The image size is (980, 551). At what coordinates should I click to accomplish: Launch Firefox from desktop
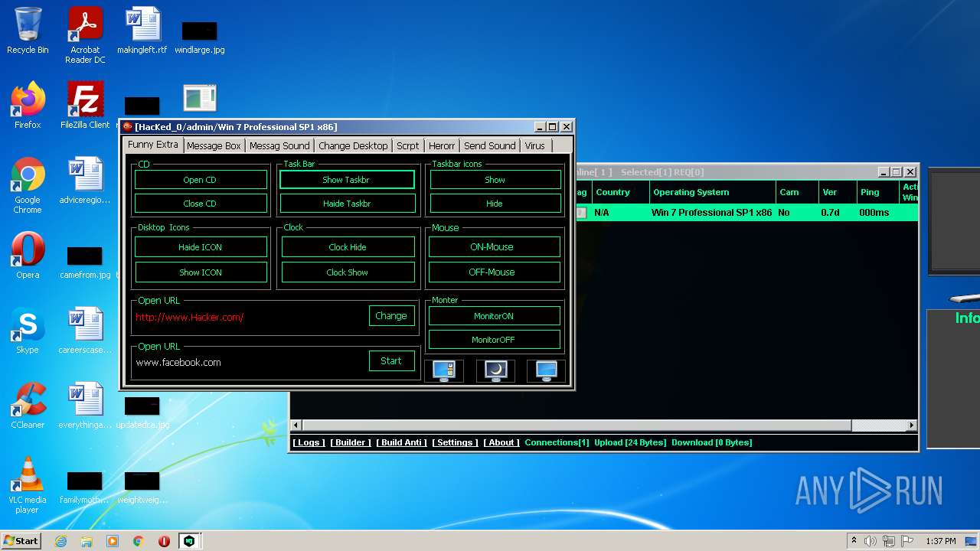(28, 106)
